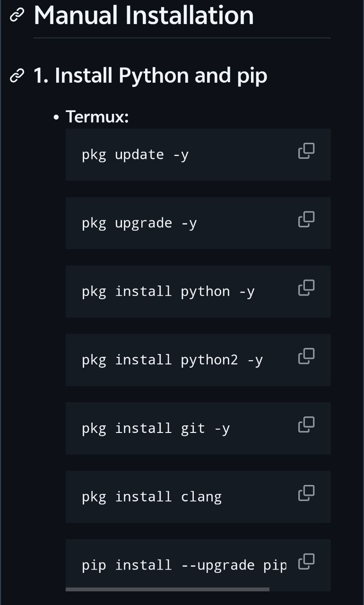This screenshot has height=605, width=364.
Task: Copy the 'pkg install clang' command
Action: 306,493
